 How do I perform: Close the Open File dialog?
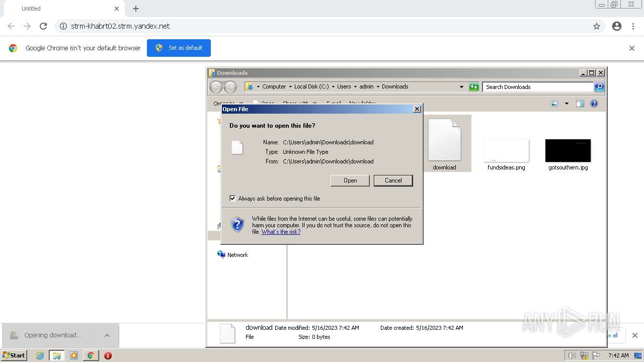point(417,109)
